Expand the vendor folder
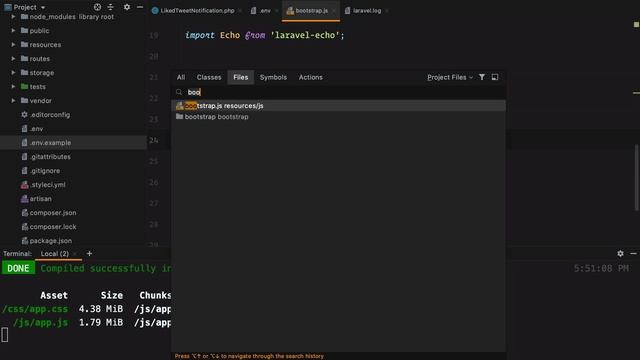The image size is (640, 360). (13, 100)
